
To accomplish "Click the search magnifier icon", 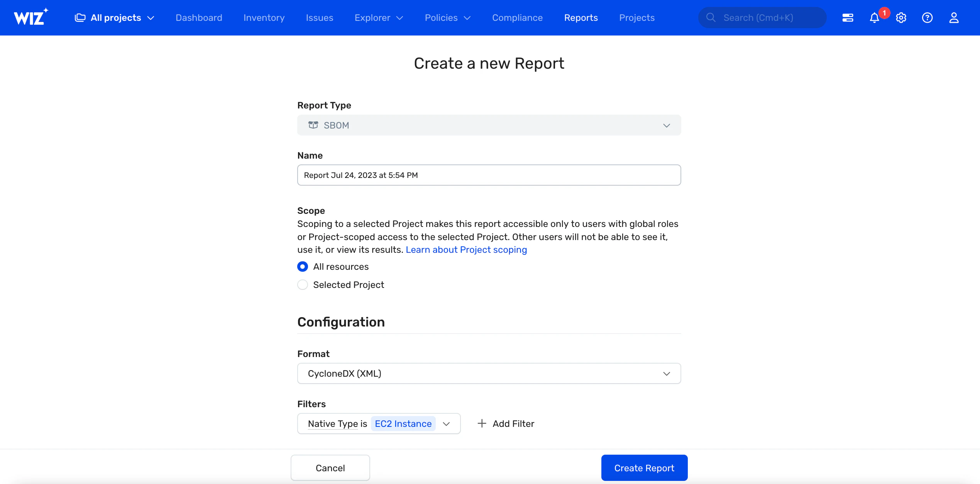I will click(x=711, y=18).
